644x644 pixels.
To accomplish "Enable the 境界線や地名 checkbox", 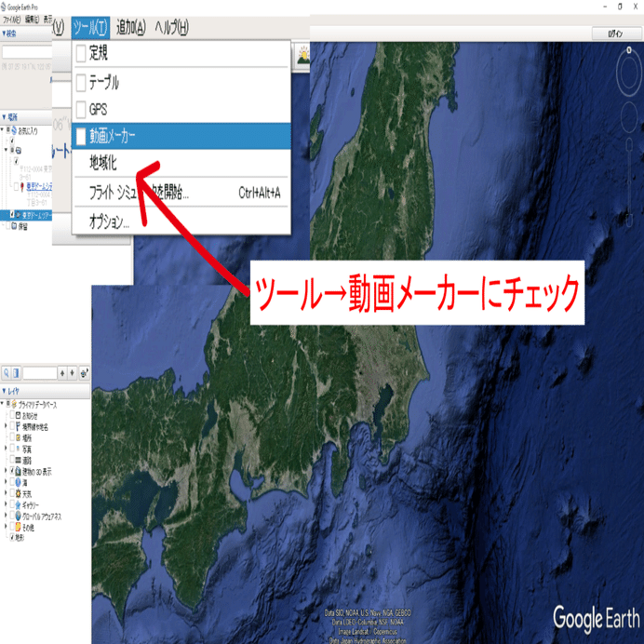I will coord(12,426).
